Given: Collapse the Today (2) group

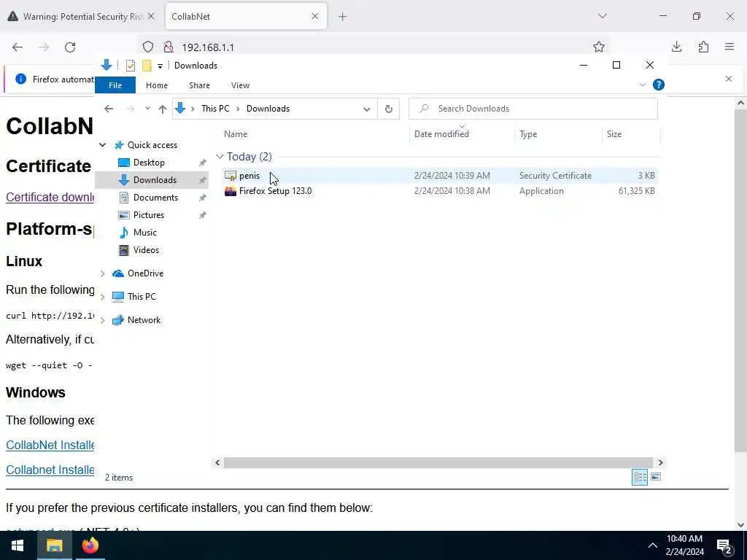Looking at the screenshot, I should 220,157.
